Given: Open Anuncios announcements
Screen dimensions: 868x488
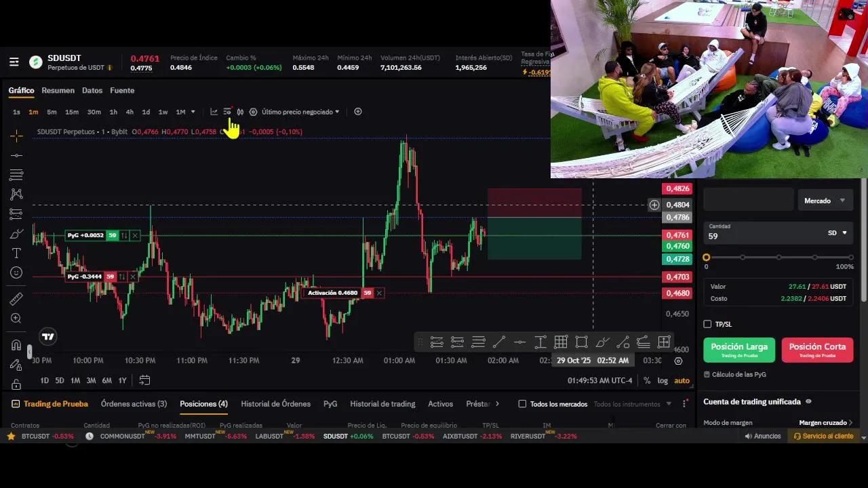Looking at the screenshot, I should point(762,436).
